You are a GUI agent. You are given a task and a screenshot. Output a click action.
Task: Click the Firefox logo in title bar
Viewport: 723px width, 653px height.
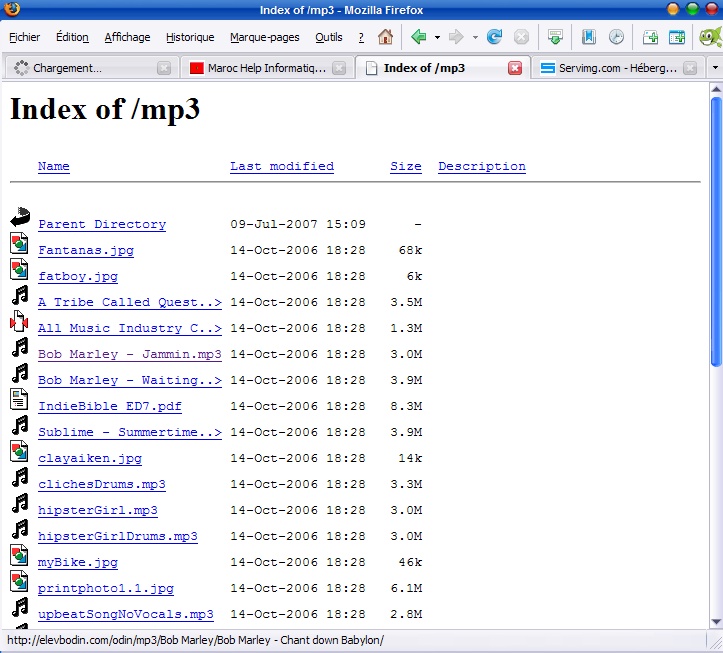tap(11, 8)
